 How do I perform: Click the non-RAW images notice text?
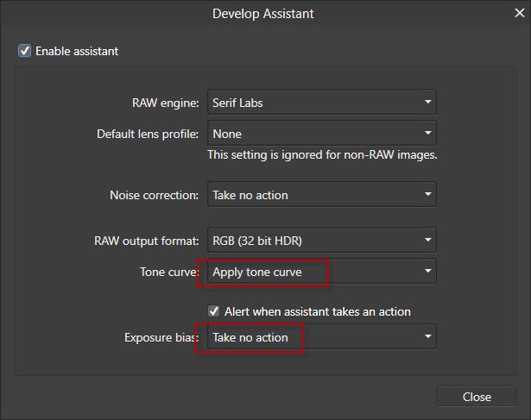[322, 155]
